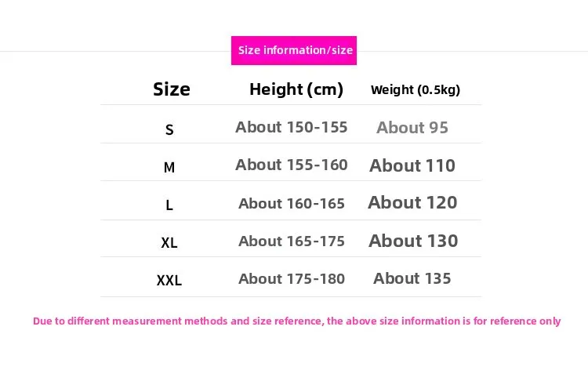This screenshot has width=588, height=392.
Task: Select the Size column header
Action: pyautogui.click(x=172, y=89)
